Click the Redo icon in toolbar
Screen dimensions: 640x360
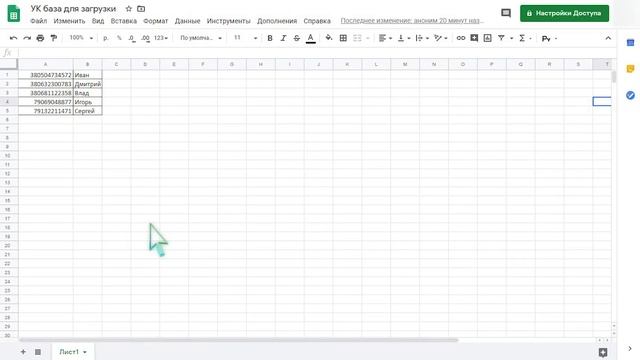pyautogui.click(x=27, y=38)
